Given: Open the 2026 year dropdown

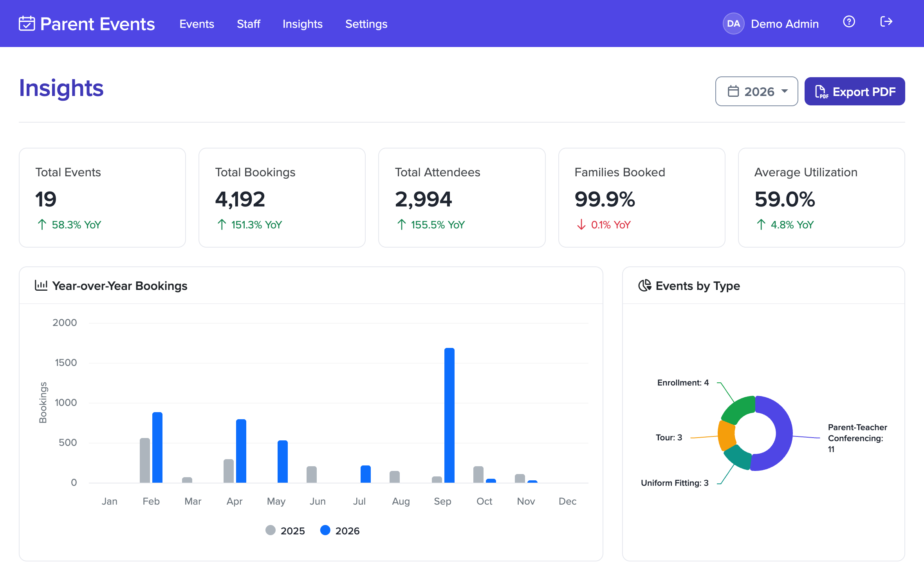Looking at the screenshot, I should (x=756, y=91).
